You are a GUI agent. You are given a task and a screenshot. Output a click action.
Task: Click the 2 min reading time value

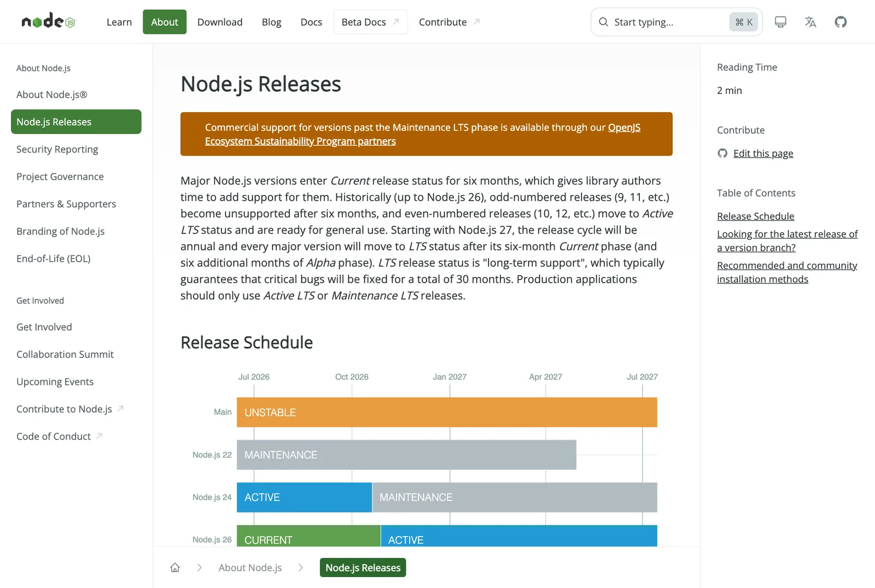click(x=730, y=90)
